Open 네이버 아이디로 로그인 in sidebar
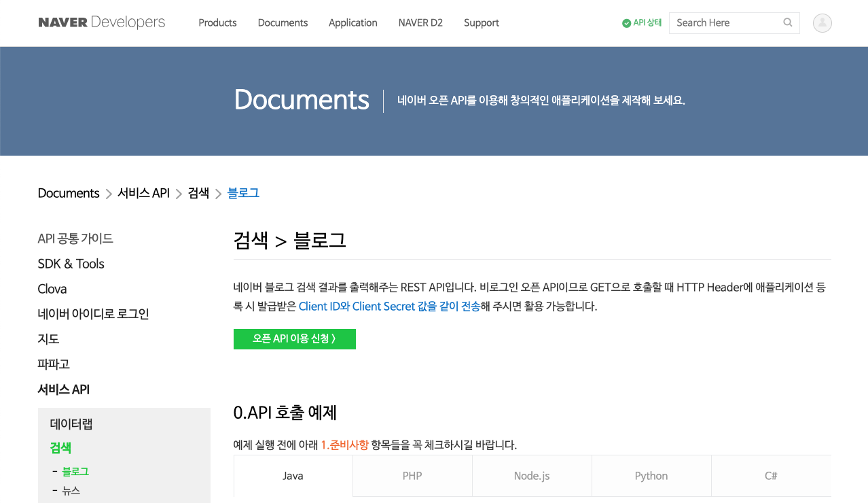The image size is (868, 503). click(x=93, y=314)
